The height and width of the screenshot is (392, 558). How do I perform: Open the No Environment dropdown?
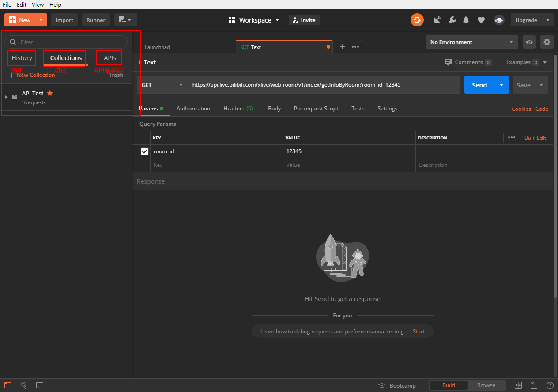tap(472, 42)
